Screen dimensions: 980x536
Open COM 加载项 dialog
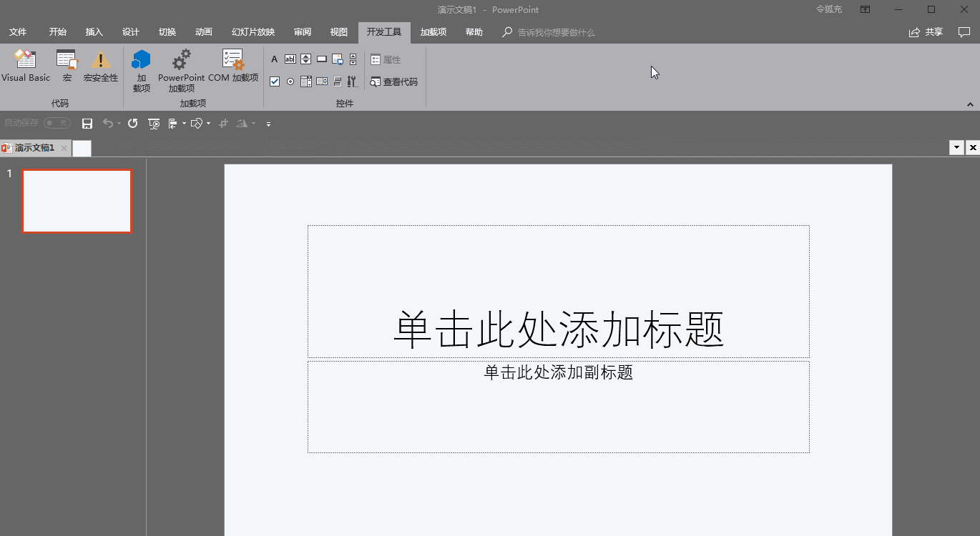tap(232, 68)
